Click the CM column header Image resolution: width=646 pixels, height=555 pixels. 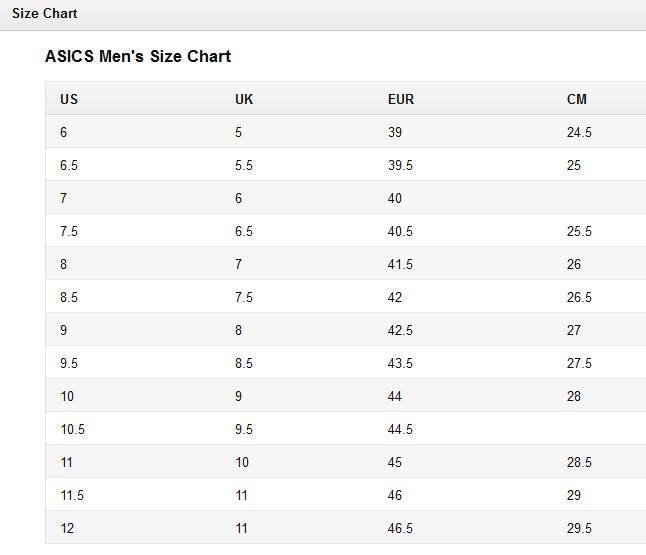tap(577, 99)
